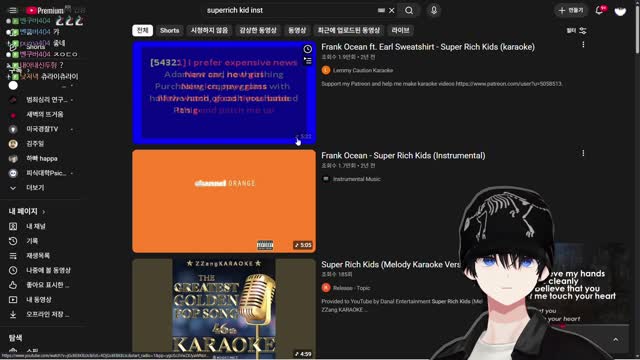Screen dimensions: 640x360
Task: Select the 라이브 filter chip
Action: coord(400,30)
